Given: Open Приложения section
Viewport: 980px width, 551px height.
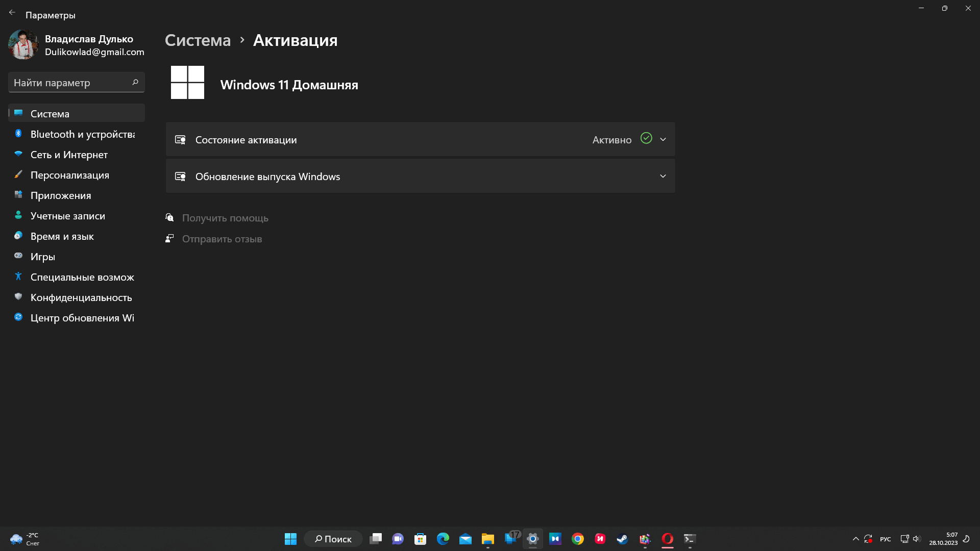Looking at the screenshot, I should [x=77, y=195].
